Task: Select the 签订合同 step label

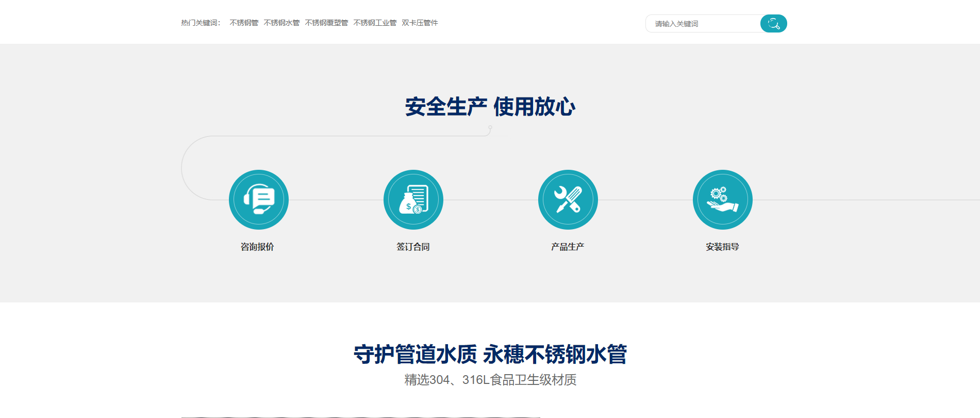Action: [x=413, y=247]
